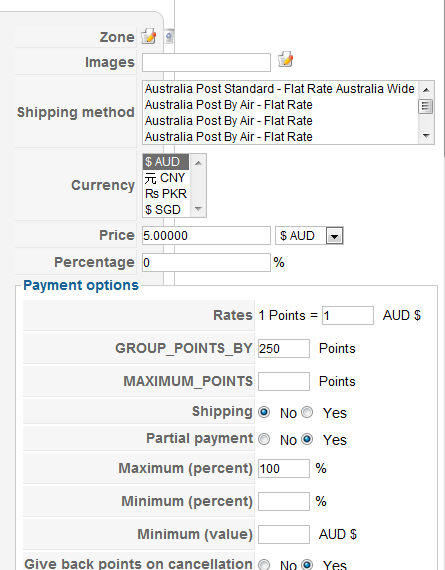Select Shipping No radio button
The width and height of the screenshot is (445, 570).
[x=264, y=412]
